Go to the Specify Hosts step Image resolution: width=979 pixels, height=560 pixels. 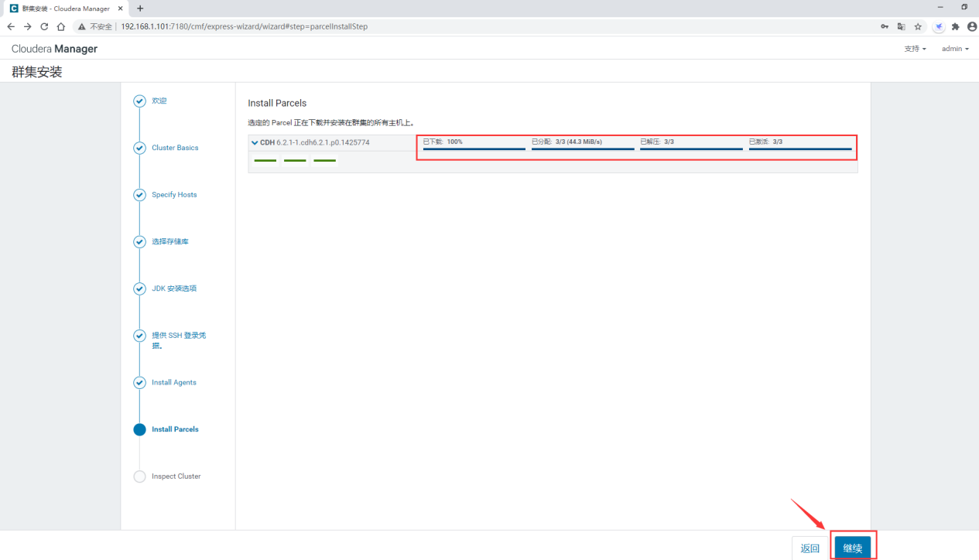coord(174,195)
